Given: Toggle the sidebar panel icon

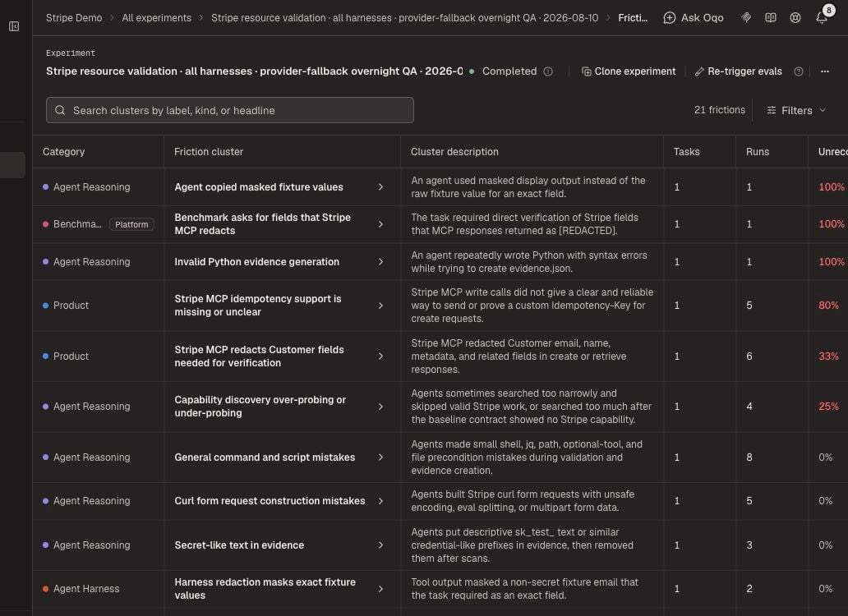Looking at the screenshot, I should tap(14, 26).
